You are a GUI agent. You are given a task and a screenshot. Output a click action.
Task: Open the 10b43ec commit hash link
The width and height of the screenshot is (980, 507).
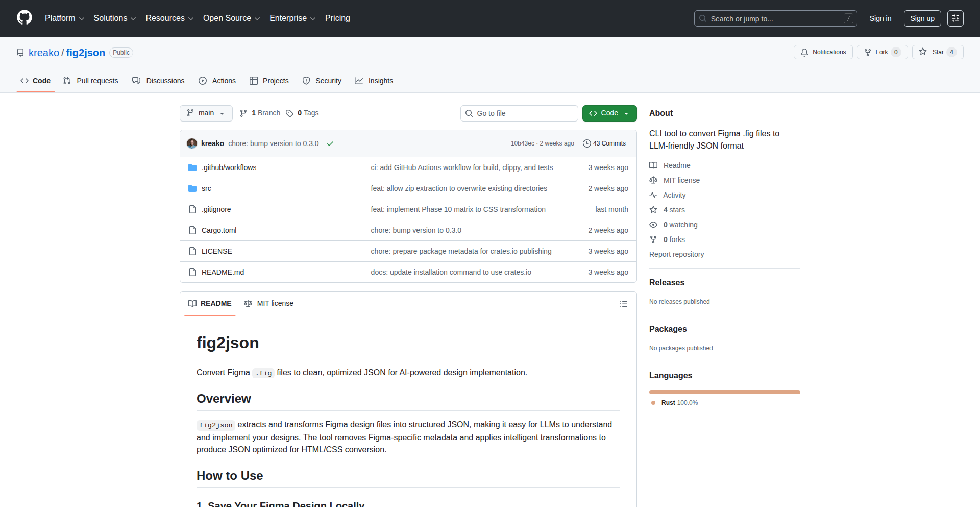click(x=523, y=143)
